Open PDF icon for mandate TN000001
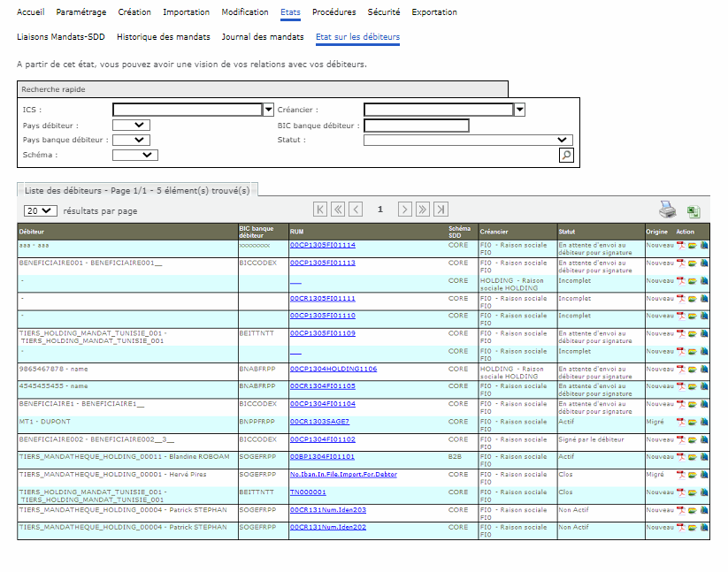The height and width of the screenshot is (572, 728). [681, 492]
